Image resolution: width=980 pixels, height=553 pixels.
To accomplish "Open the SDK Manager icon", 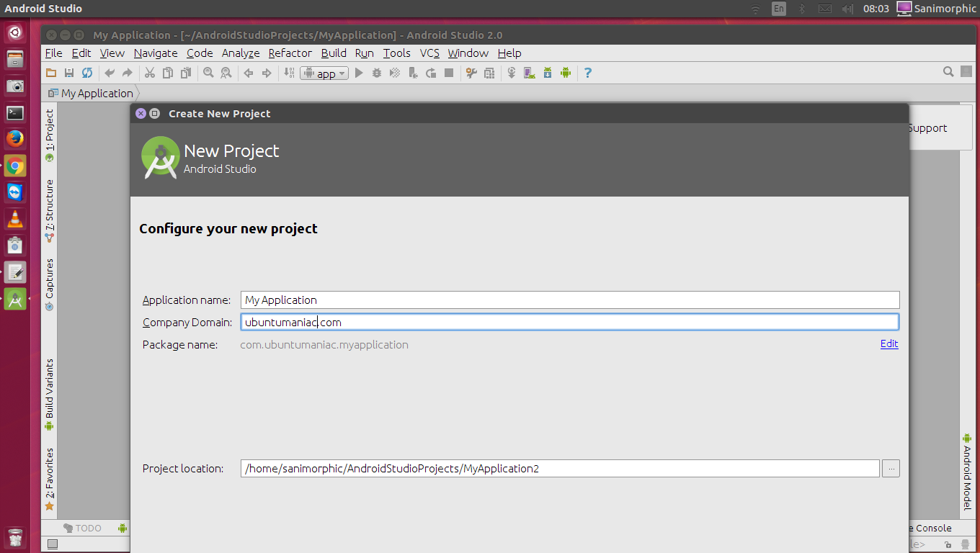I will tap(548, 73).
